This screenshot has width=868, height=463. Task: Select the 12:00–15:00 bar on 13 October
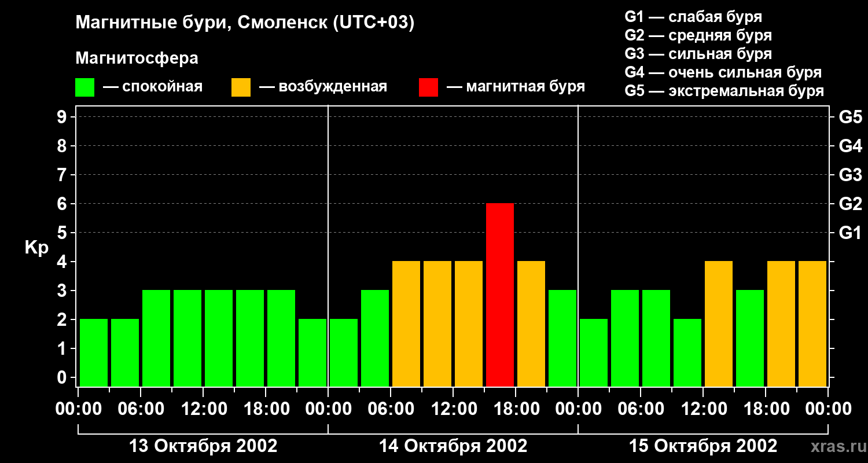[219, 338]
